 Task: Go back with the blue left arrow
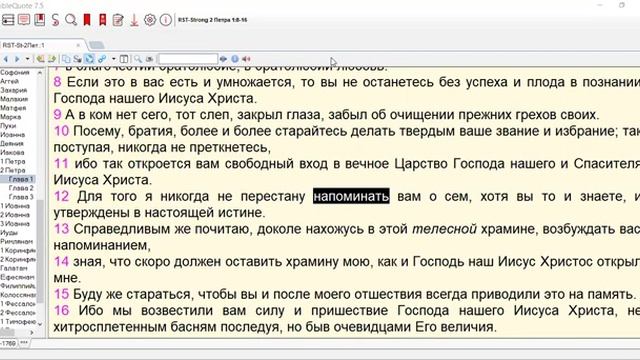click(x=6, y=59)
